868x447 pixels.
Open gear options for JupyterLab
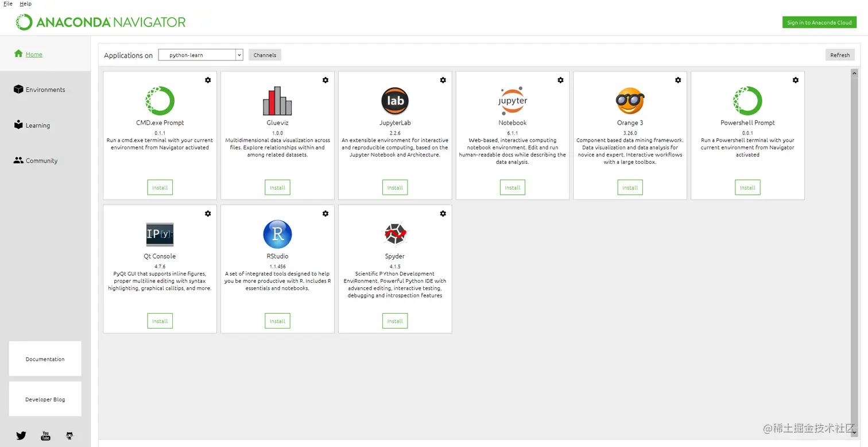pyautogui.click(x=443, y=80)
